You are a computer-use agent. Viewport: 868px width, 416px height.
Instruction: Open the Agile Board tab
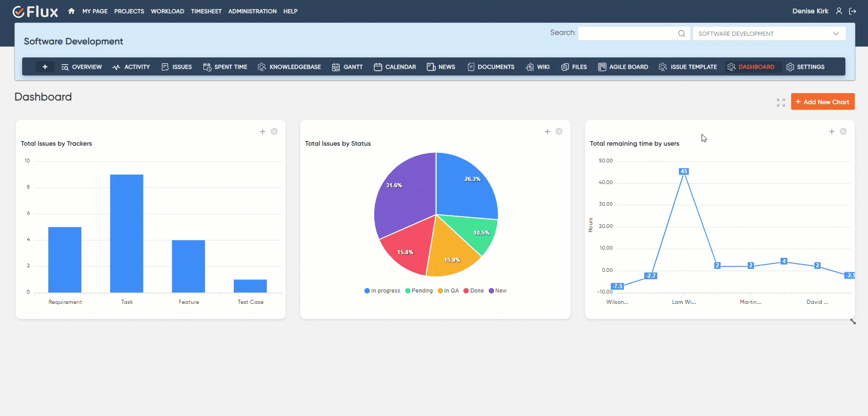coord(623,67)
